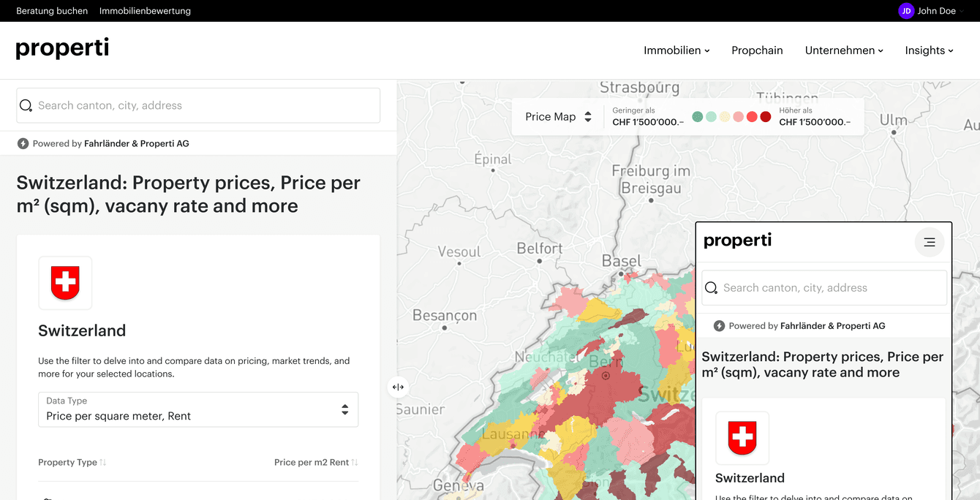Click the Switzerland heading in the left panel

[82, 330]
